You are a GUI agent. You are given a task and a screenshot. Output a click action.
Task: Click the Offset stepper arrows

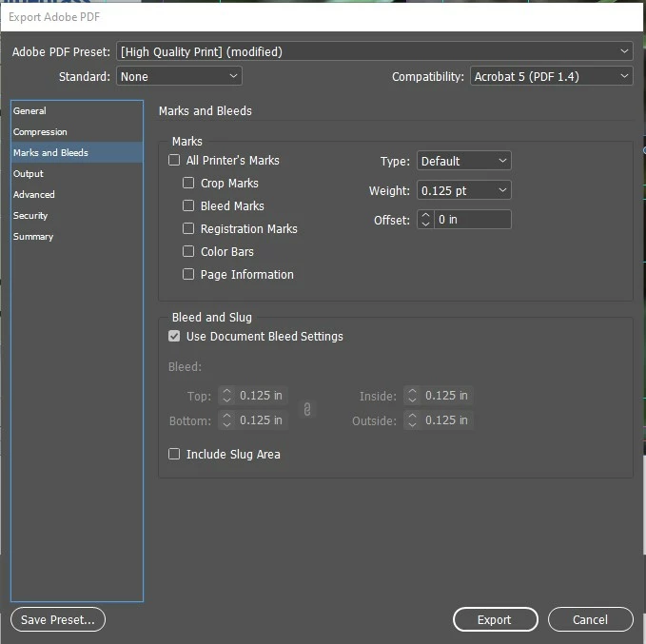tap(425, 219)
